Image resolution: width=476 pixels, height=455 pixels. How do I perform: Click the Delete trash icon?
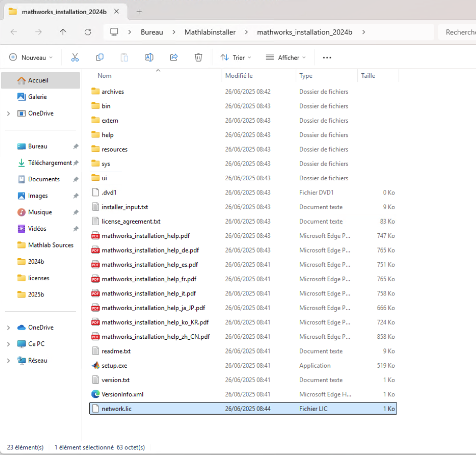[198, 58]
